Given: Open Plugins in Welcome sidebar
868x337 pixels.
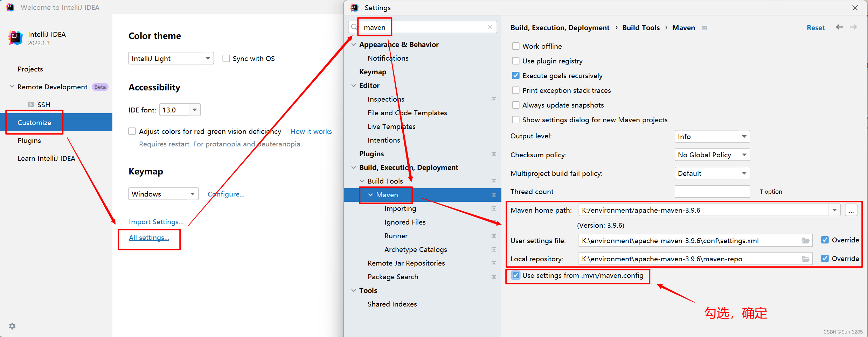Looking at the screenshot, I should pyautogui.click(x=29, y=140).
